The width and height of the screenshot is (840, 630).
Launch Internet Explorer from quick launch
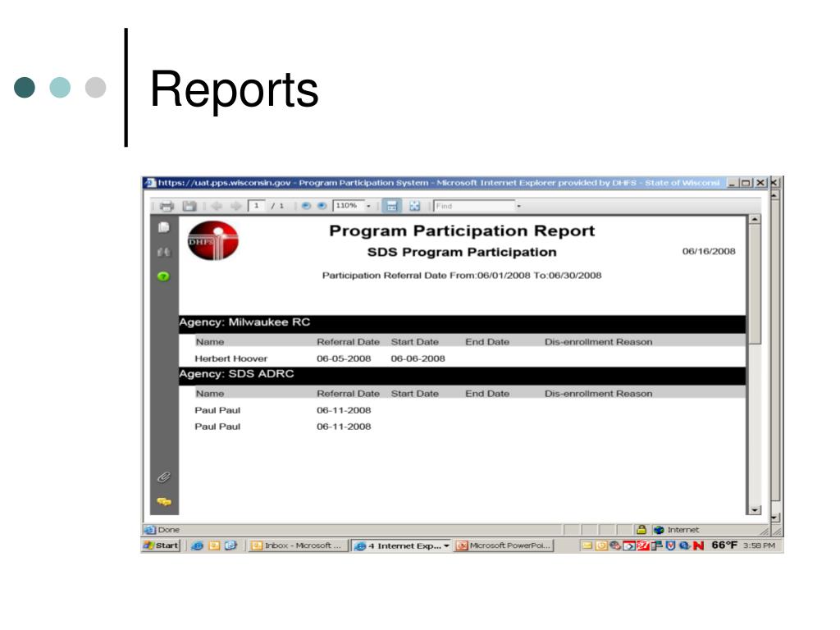pyautogui.click(x=197, y=546)
